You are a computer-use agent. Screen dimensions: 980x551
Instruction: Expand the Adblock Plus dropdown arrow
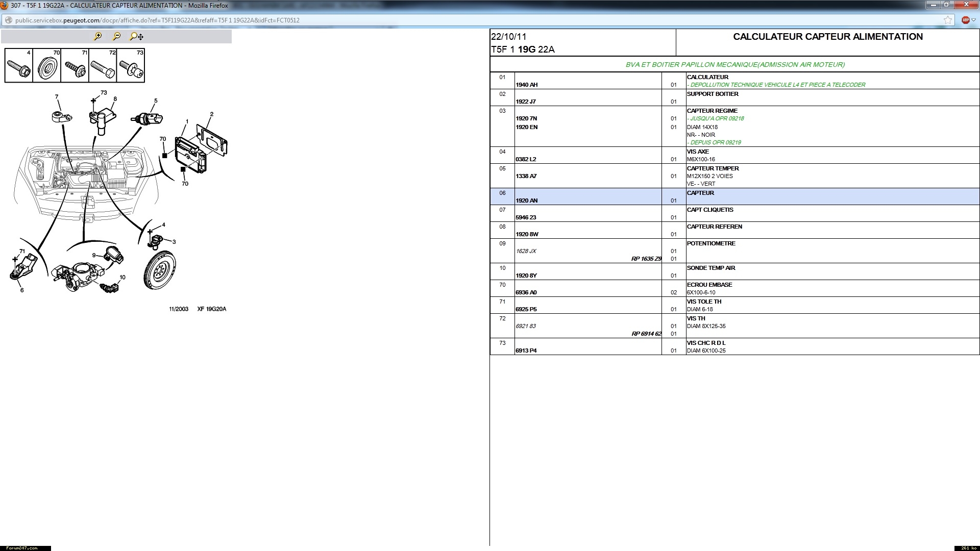974,20
